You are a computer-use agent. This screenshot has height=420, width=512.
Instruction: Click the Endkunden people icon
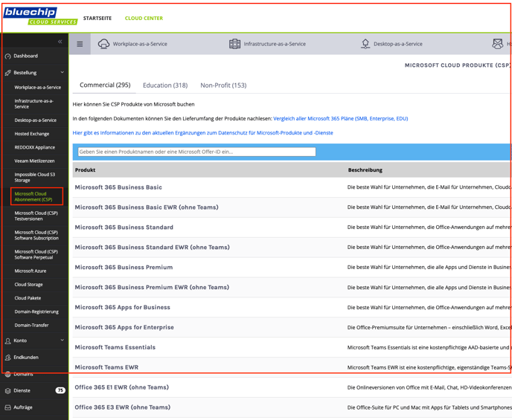(x=8, y=358)
